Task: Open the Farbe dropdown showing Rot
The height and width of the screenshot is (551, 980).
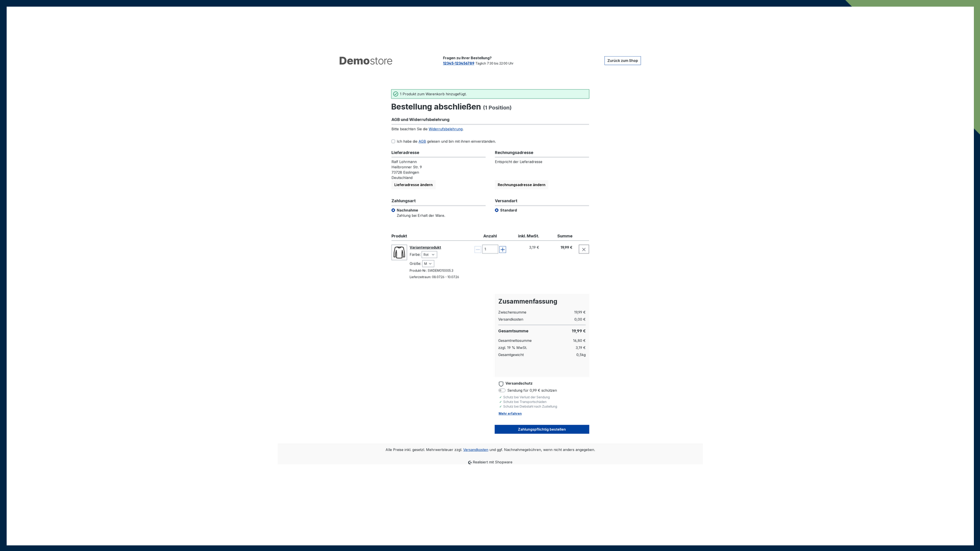Action: pos(429,255)
